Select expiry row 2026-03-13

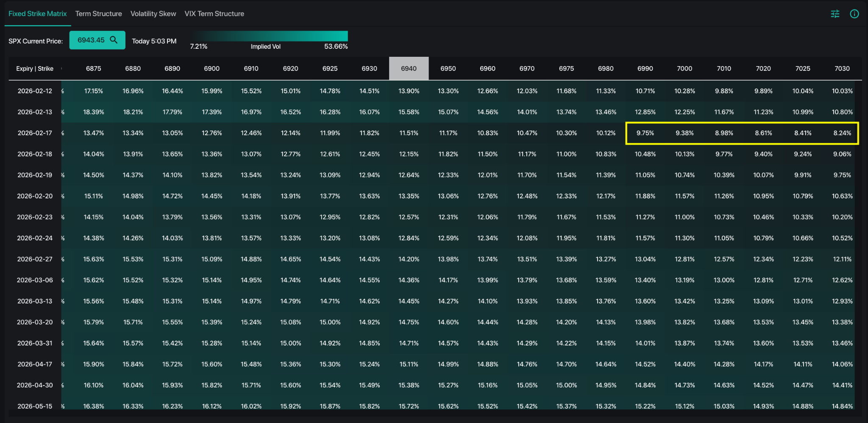(35, 301)
